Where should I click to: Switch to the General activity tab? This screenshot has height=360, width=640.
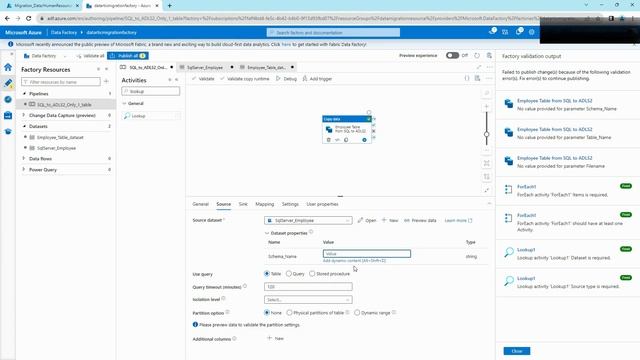click(x=200, y=204)
